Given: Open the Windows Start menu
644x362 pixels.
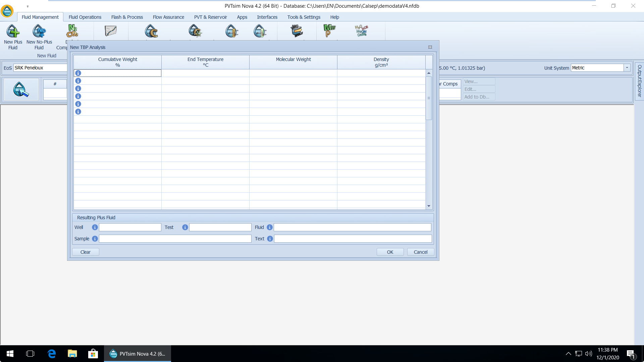Looking at the screenshot, I should 10,354.
